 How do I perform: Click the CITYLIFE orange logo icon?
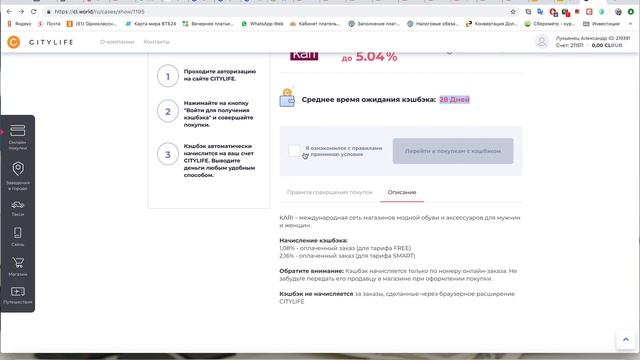click(x=13, y=42)
